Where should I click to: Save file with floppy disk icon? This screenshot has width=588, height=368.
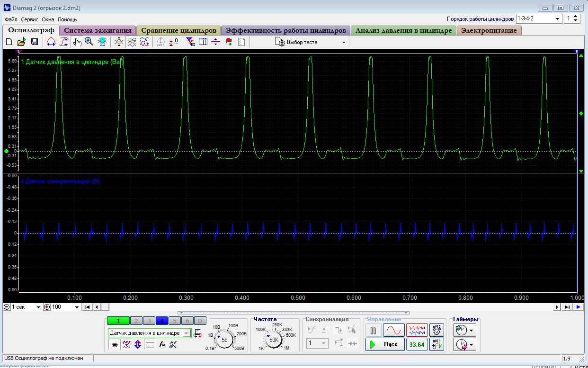tap(34, 42)
